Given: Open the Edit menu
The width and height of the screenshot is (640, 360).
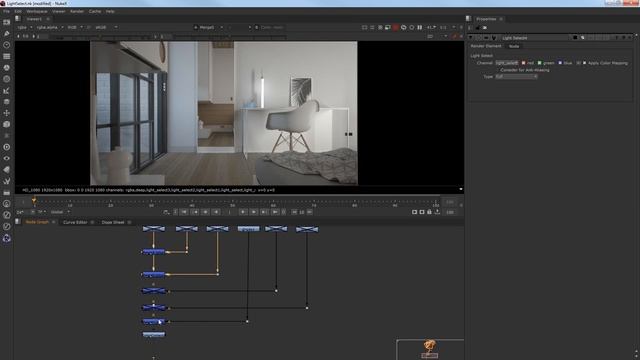Looking at the screenshot, I should tap(18, 11).
